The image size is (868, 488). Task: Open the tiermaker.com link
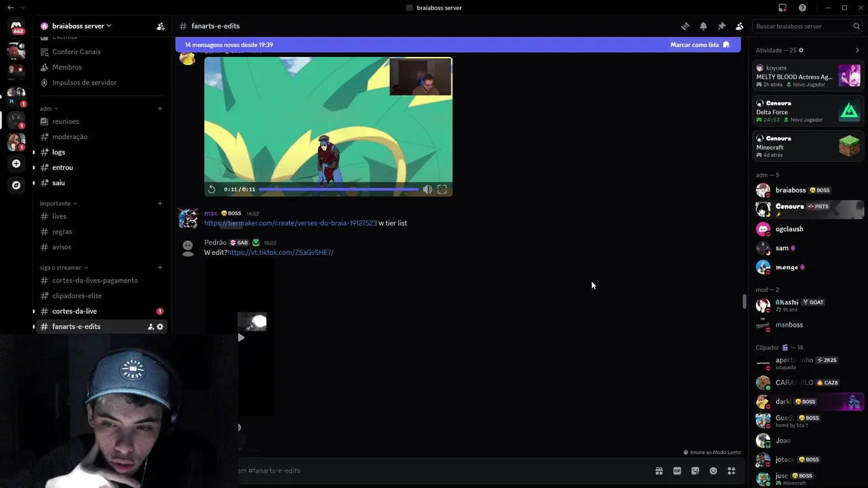[290, 223]
